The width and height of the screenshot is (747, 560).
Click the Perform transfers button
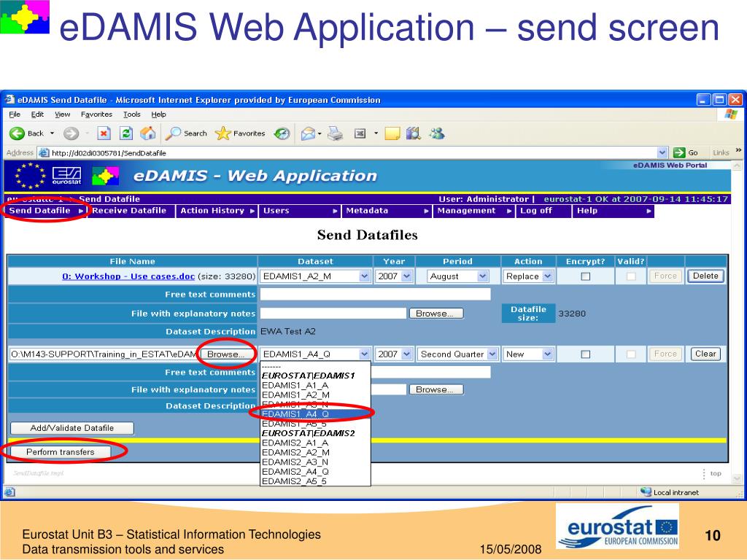point(61,452)
